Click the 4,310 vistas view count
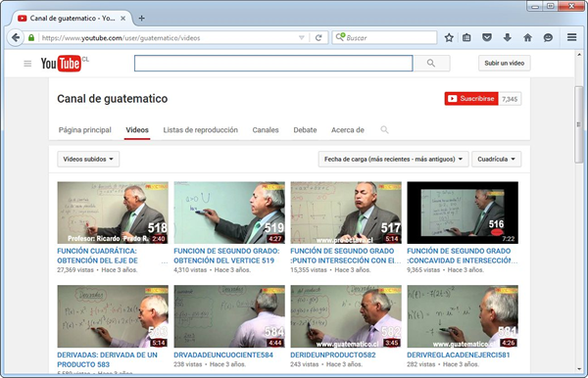588x378 pixels. tap(190, 269)
